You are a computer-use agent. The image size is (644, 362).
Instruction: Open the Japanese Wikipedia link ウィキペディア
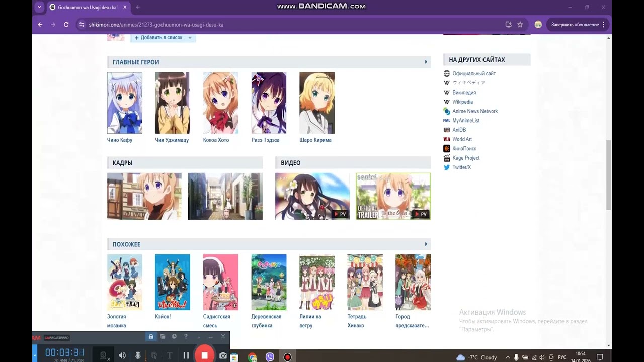click(469, 83)
